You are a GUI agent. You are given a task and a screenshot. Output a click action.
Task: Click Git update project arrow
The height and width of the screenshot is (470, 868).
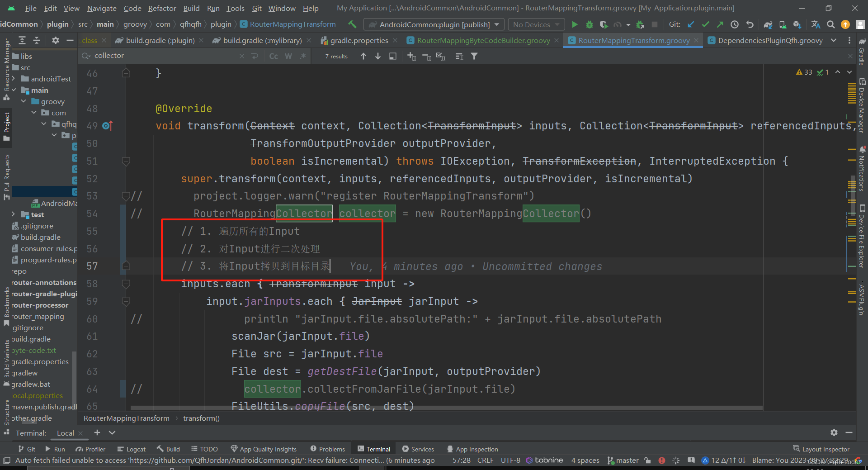[691, 24]
